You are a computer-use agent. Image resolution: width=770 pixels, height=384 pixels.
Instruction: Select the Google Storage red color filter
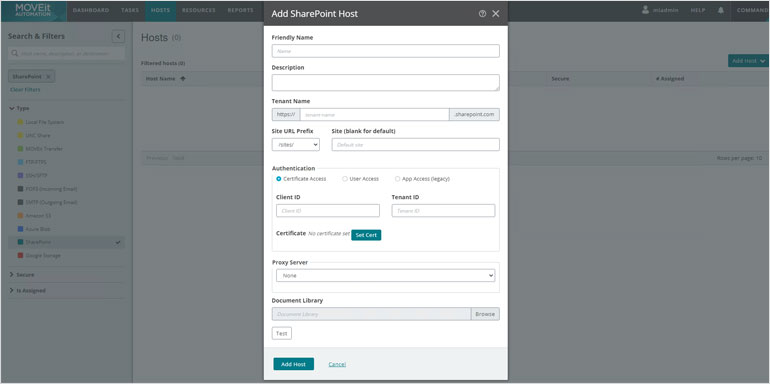(20, 255)
